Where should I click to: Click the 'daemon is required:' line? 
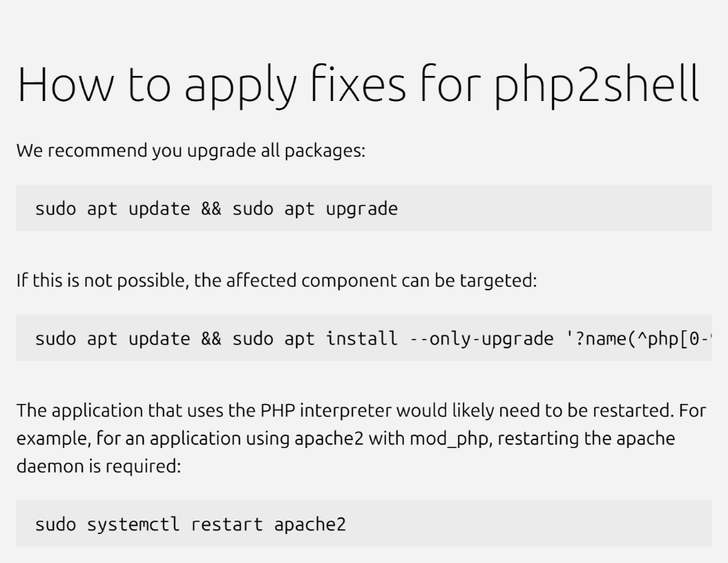tap(99, 466)
